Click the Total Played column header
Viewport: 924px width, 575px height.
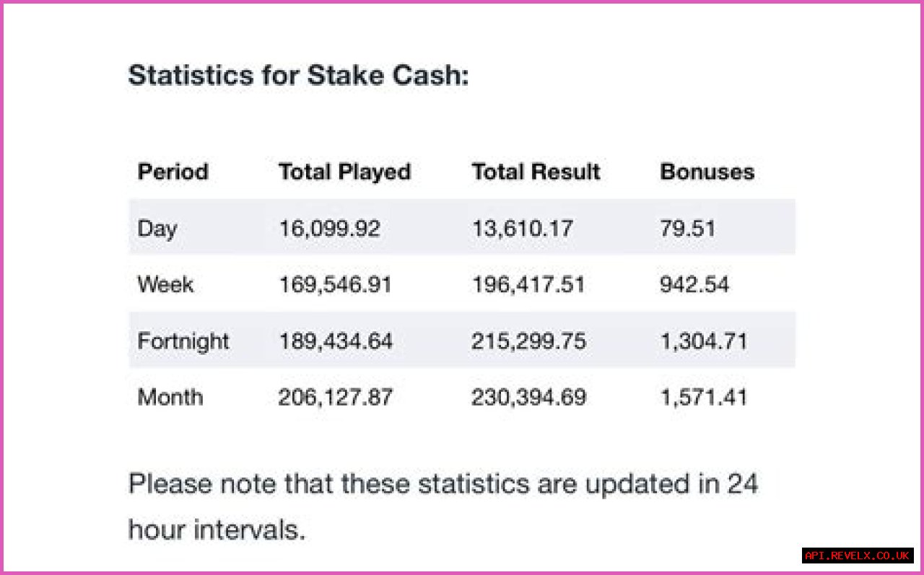point(344,172)
